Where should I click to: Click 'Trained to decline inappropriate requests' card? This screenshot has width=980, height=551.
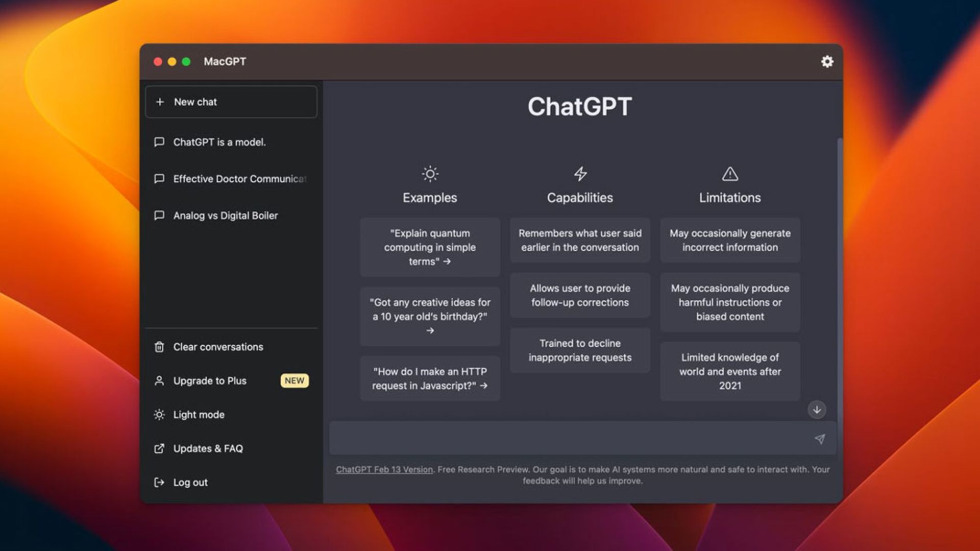(x=580, y=350)
